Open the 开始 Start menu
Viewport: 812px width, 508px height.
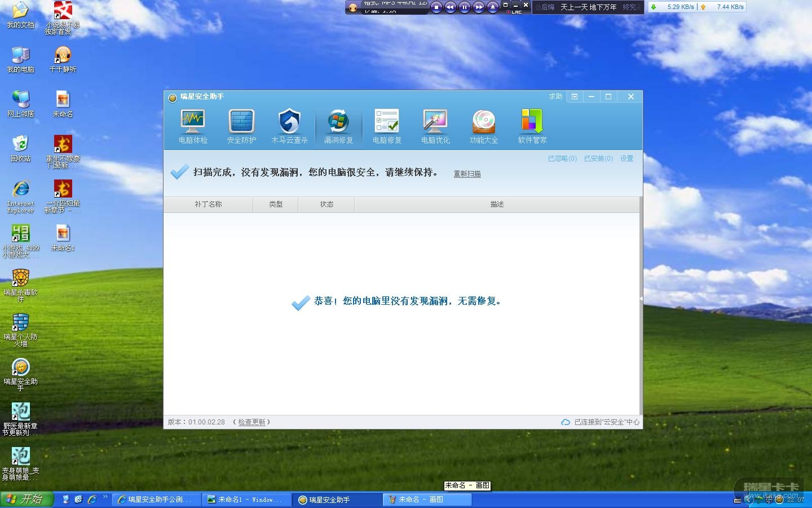(x=27, y=500)
